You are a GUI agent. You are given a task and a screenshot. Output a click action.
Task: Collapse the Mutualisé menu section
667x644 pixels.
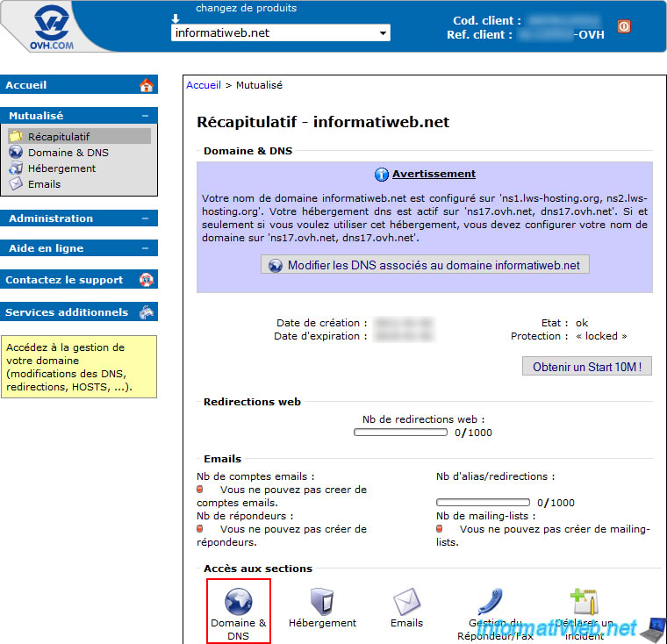point(146,116)
